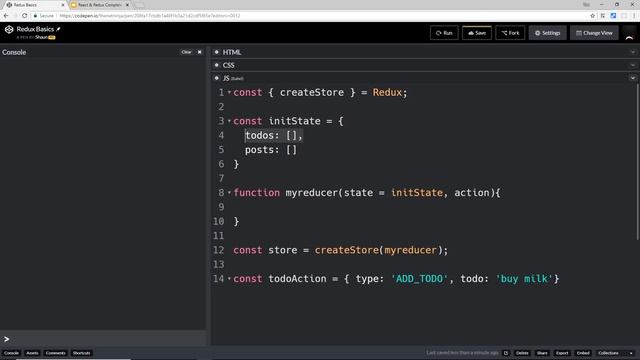Click 'posts: []' in code
Viewport: 640px width, 360px height.
pyautogui.click(x=271, y=150)
